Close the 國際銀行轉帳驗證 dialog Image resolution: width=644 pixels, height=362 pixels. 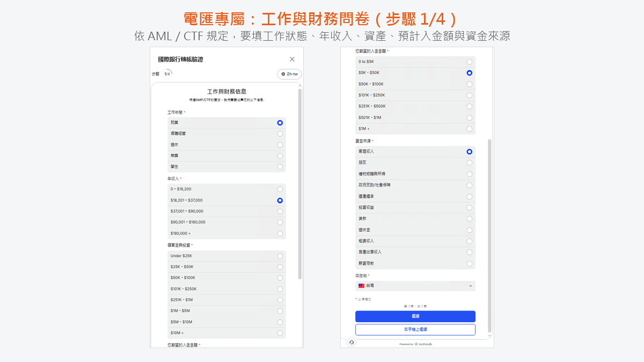click(x=292, y=59)
